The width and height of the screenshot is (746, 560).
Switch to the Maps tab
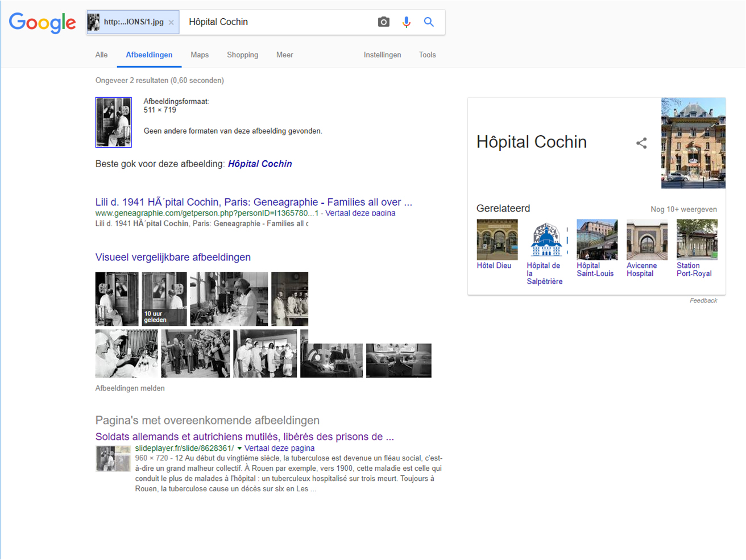click(200, 55)
